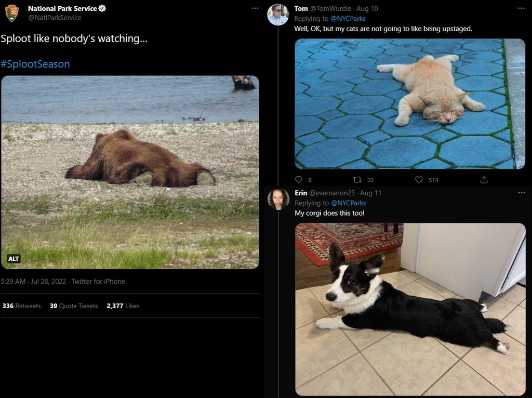Click the verified badge beside National Park Service
The height and width of the screenshot is (398, 532).
click(x=103, y=8)
